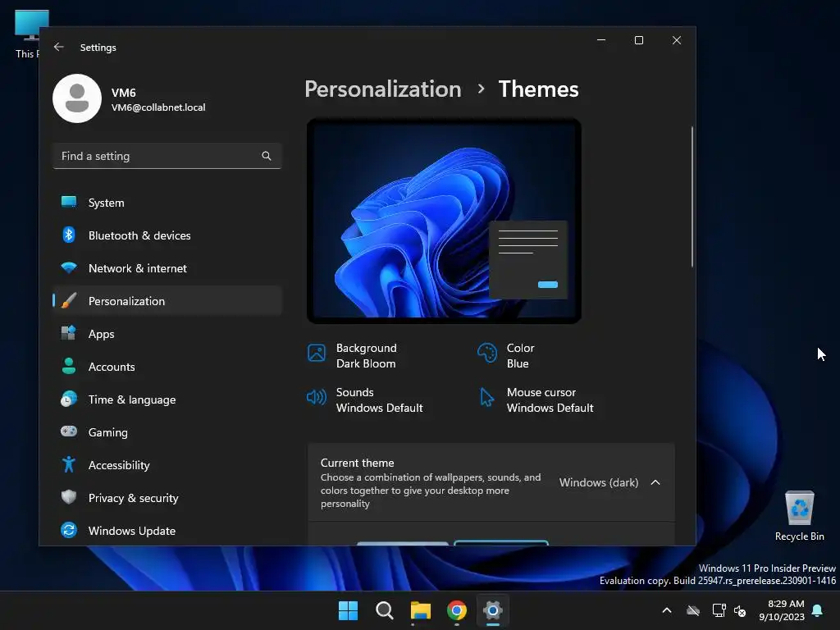840x630 pixels.
Task: Open the System settings category
Action: 167,203
